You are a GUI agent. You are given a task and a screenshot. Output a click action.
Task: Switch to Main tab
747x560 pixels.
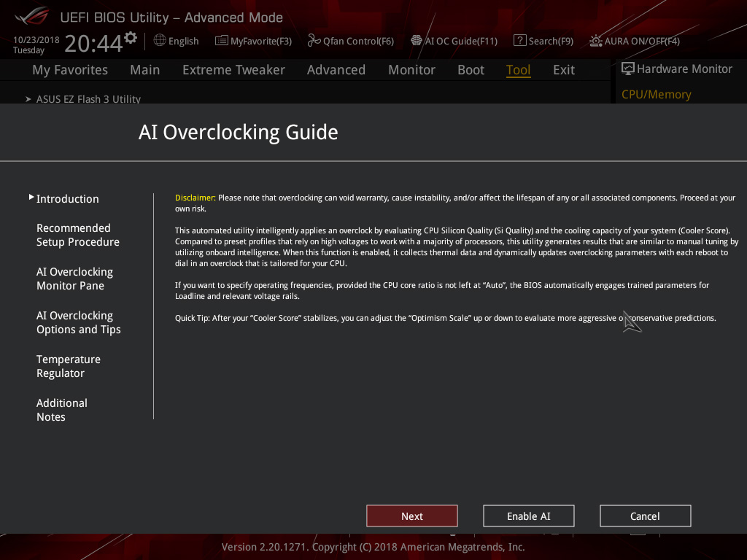pos(145,70)
